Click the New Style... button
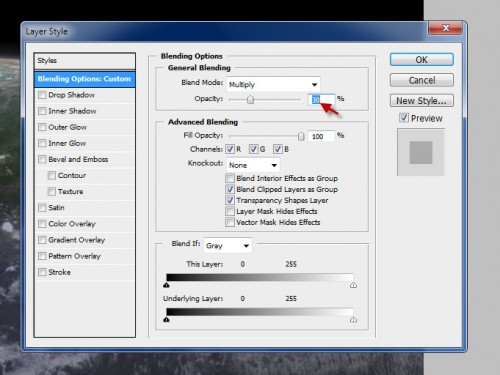The width and height of the screenshot is (500, 375). pyautogui.click(x=422, y=101)
